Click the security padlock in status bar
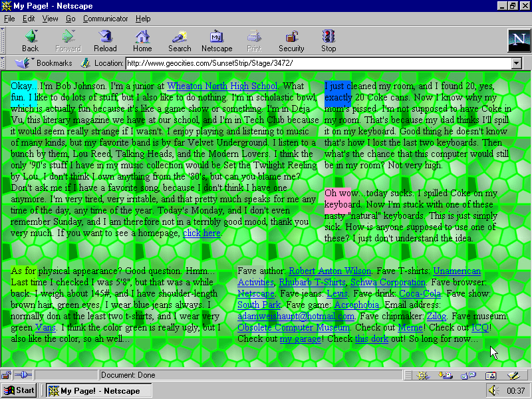Screen dimensions: 532x399 click(x=6, y=375)
